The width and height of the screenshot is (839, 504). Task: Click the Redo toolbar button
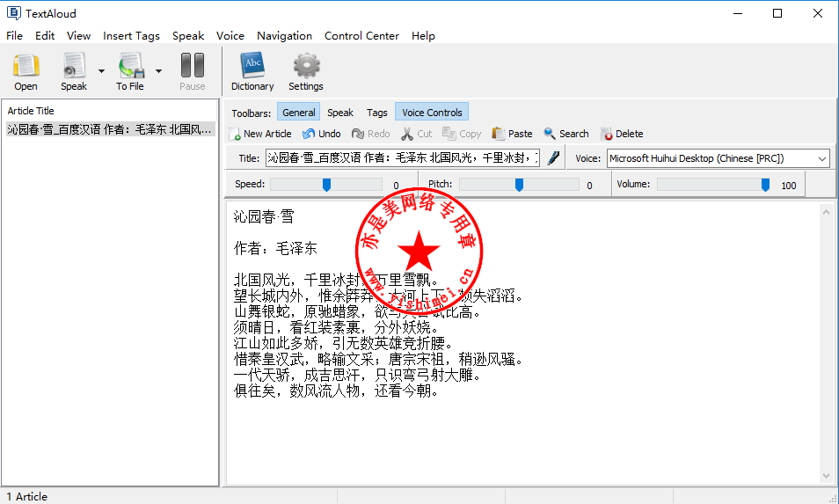(371, 134)
